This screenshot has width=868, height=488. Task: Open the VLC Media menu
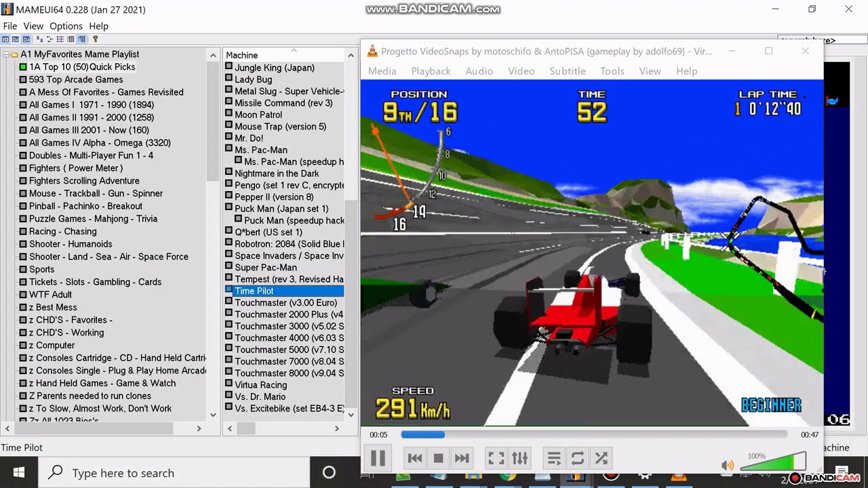pos(382,71)
